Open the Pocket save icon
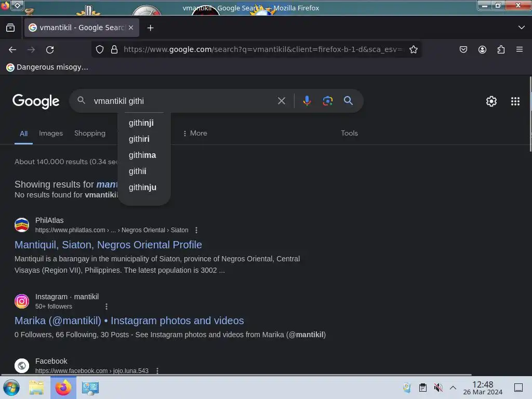 click(463, 49)
